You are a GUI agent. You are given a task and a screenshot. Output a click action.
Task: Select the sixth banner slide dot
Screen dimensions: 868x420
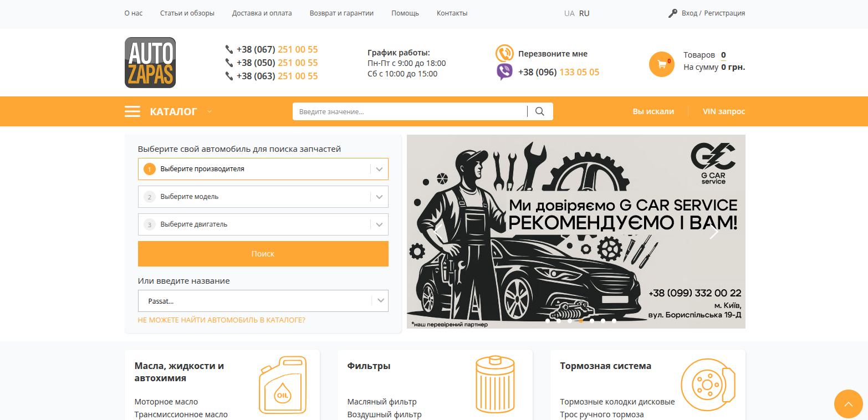tap(603, 320)
